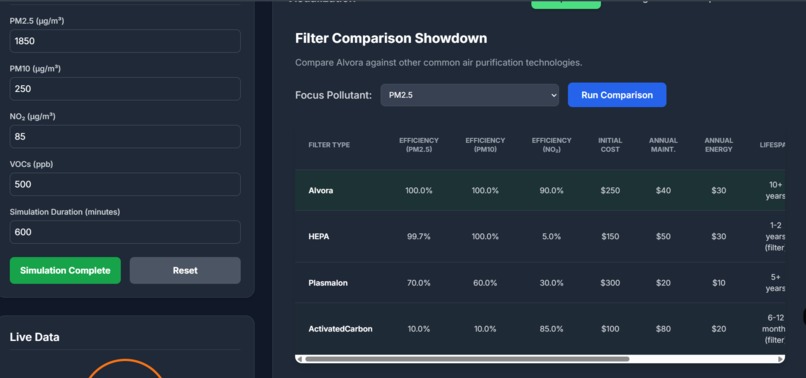Viewport: 806px width, 378px height.
Task: Click the Efficiency (PM2.5) column header
Action: tap(419, 145)
